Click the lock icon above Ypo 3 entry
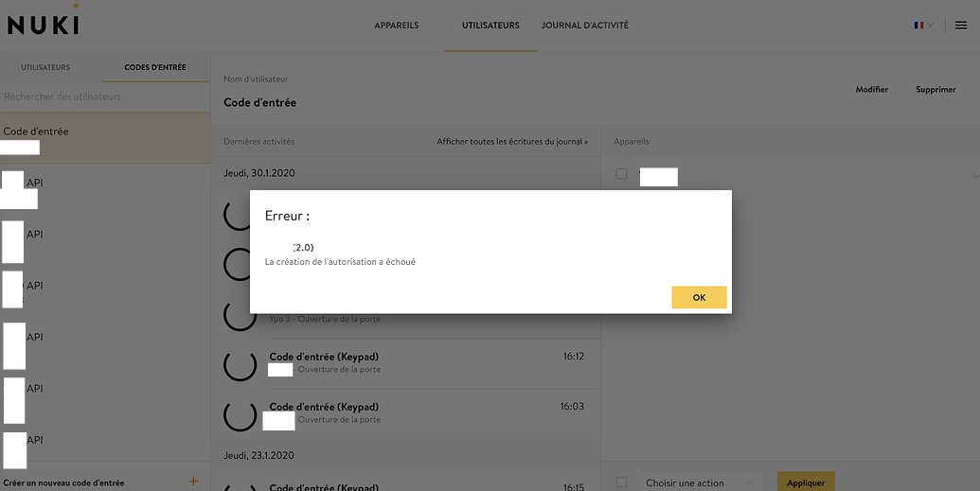Viewport: 980px width, 491px height. click(240, 314)
